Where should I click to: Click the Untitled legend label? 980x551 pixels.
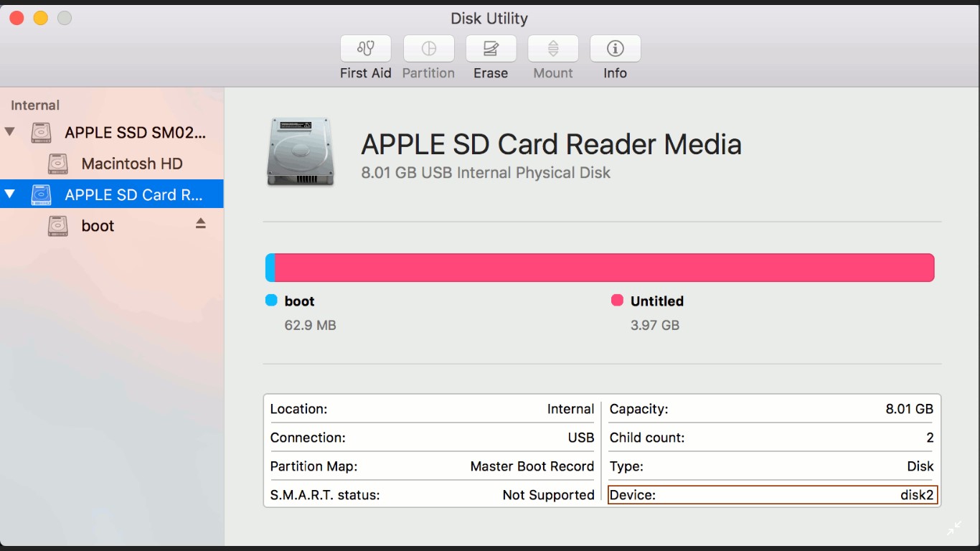[657, 301]
